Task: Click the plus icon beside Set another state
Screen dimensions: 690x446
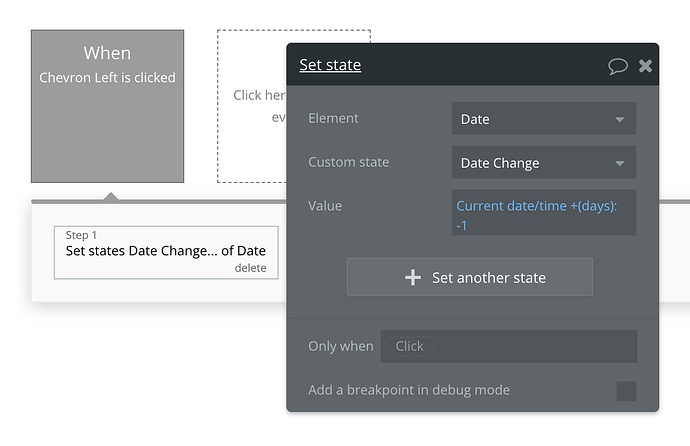Action: (413, 277)
